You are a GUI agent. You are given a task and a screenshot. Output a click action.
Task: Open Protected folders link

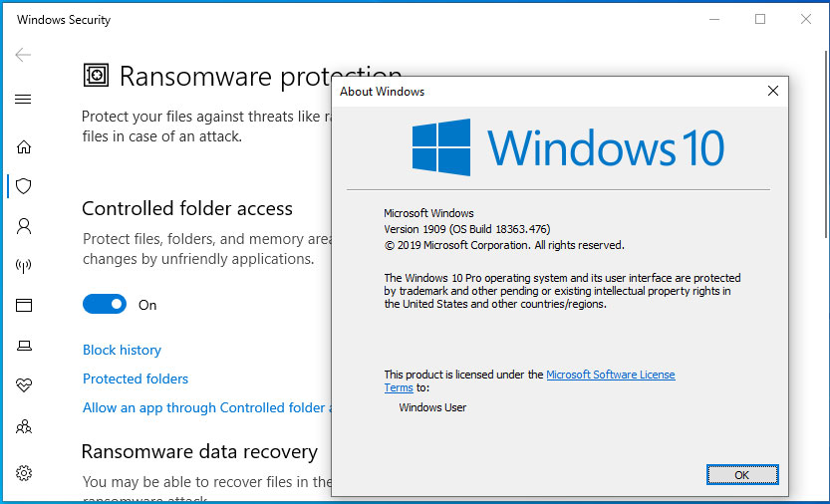tap(136, 378)
